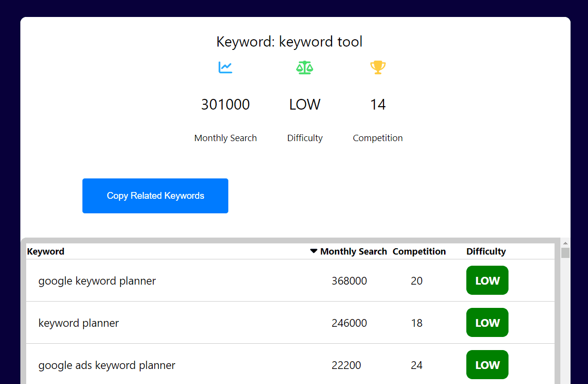588x384 pixels.
Task: Click the summary competition value 14
Action: click(x=378, y=104)
